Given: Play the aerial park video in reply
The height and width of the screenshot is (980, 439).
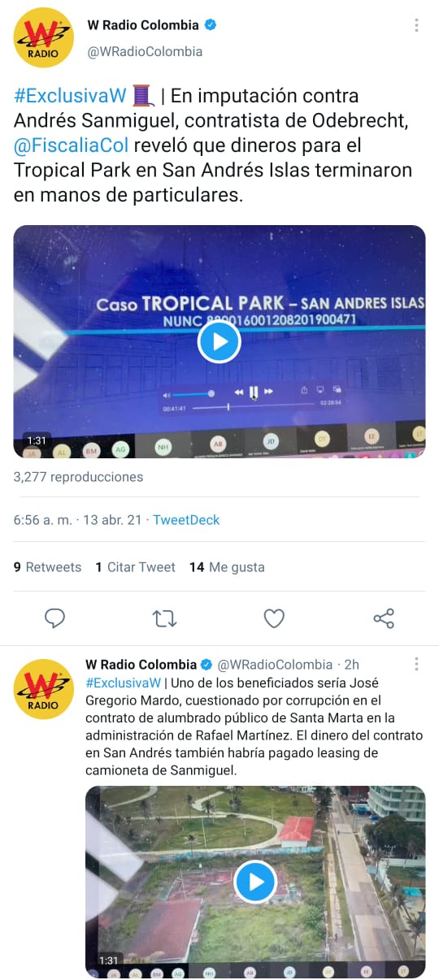Looking at the screenshot, I should [x=255, y=882].
